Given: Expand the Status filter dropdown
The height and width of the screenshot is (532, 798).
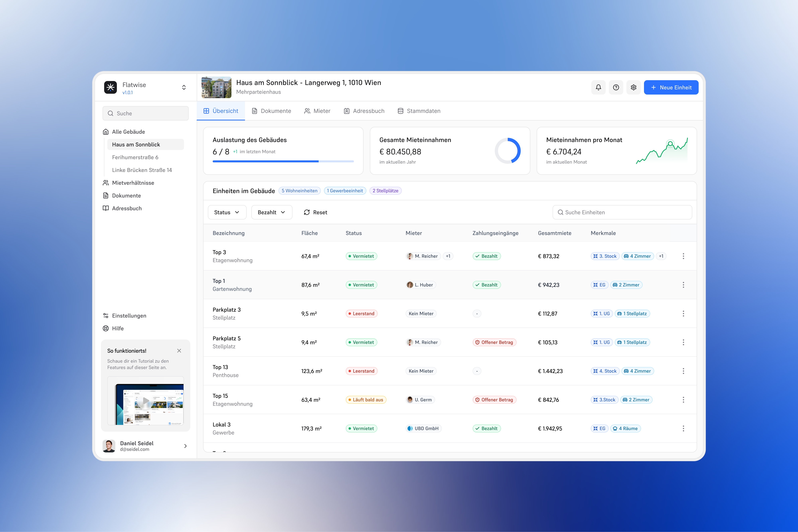Looking at the screenshot, I should tap(227, 212).
